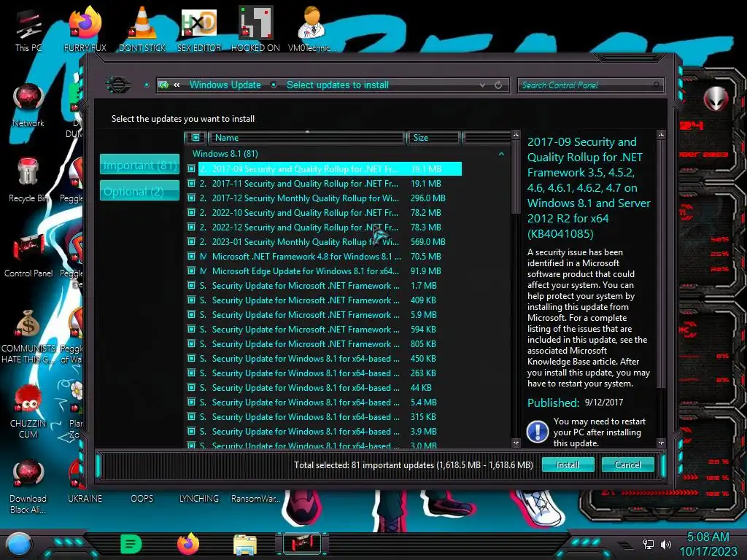The image size is (747, 560).
Task: Uncheck the 2017-09 Security and Quality Rollup
Action: (x=191, y=168)
